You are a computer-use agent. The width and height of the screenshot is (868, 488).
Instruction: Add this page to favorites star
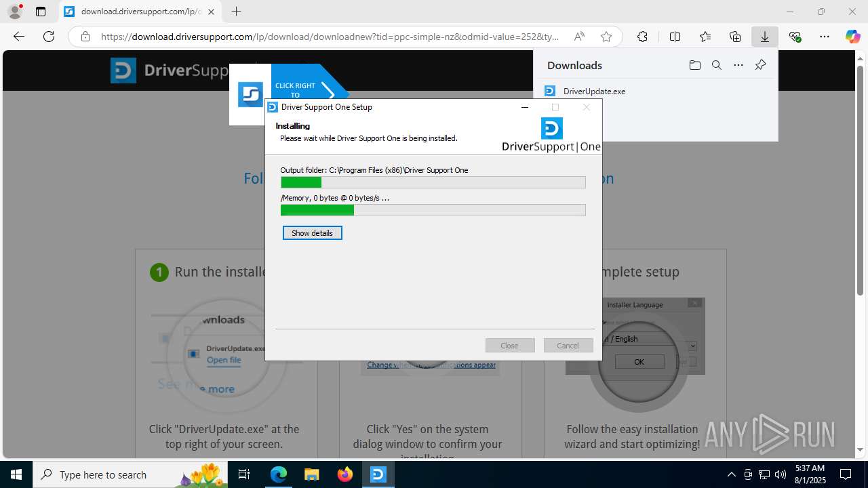[x=606, y=37]
